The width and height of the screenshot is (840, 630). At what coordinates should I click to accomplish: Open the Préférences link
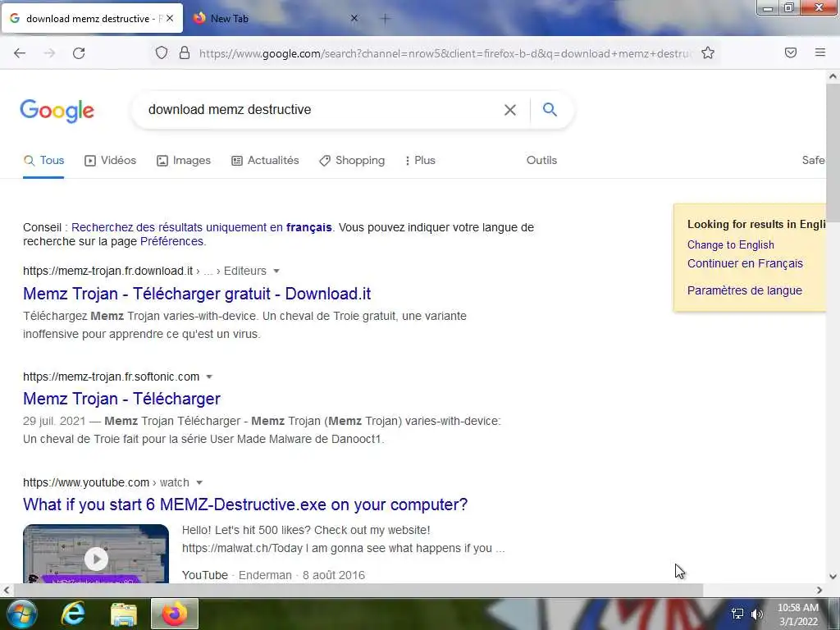click(171, 241)
